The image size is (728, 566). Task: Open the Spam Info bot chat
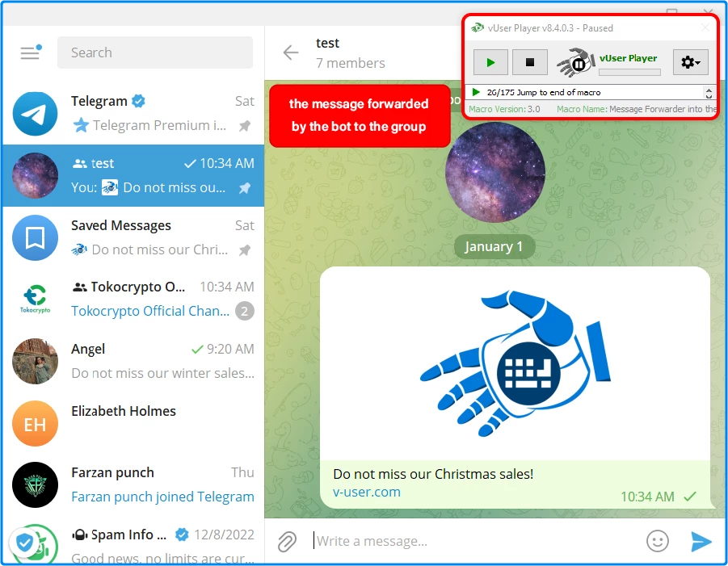point(133,541)
